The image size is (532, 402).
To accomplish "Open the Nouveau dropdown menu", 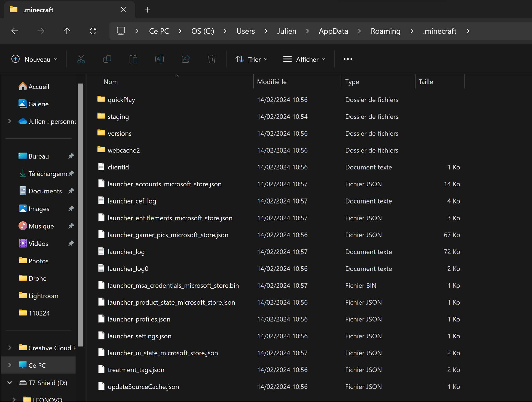I will coord(34,59).
